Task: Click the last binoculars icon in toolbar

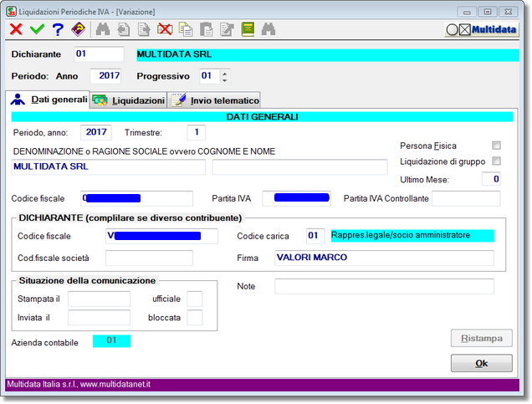Action: click(x=269, y=29)
